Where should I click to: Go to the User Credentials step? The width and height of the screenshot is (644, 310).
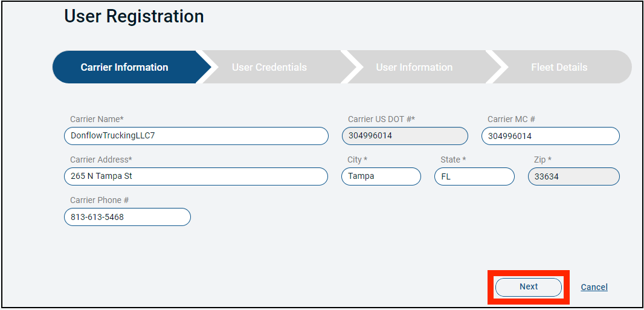point(269,67)
